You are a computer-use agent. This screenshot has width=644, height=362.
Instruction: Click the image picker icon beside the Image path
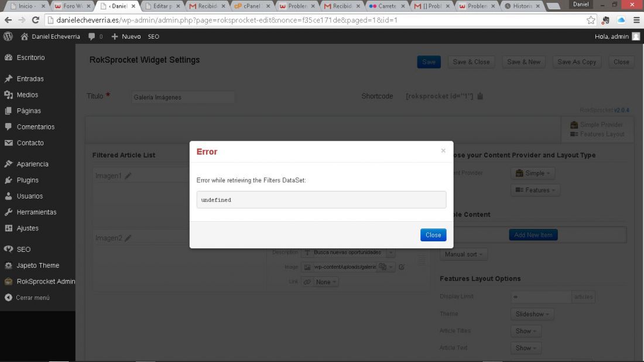[x=382, y=267]
